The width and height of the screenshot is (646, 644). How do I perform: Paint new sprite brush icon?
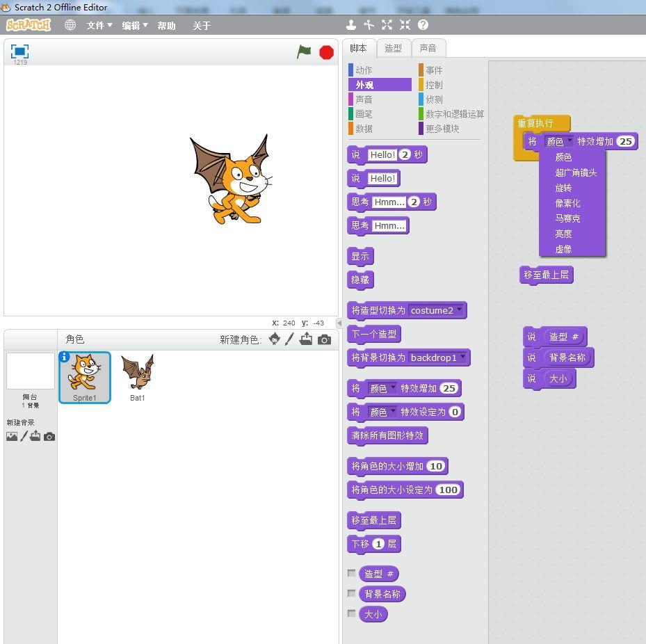coord(290,339)
